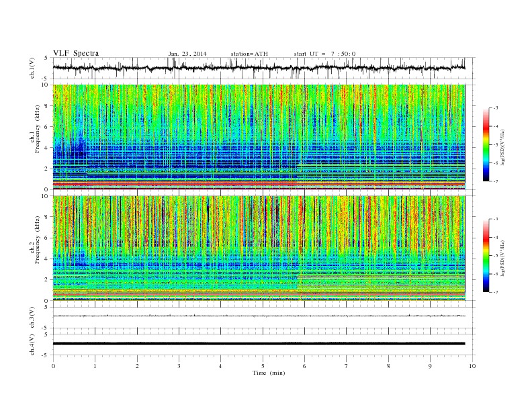Click the "VLF Spectra" plot title
This screenshot has width=532, height=411.
76,53
